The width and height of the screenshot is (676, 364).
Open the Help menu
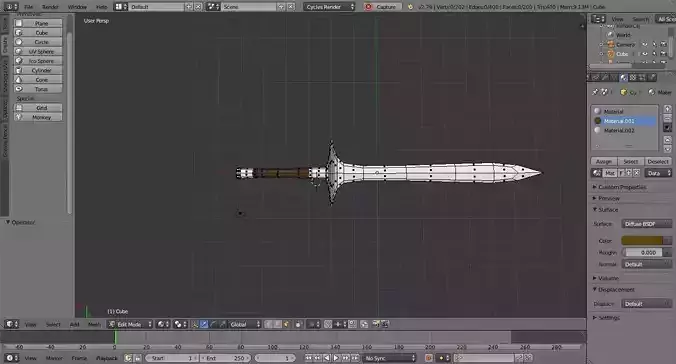point(101,7)
